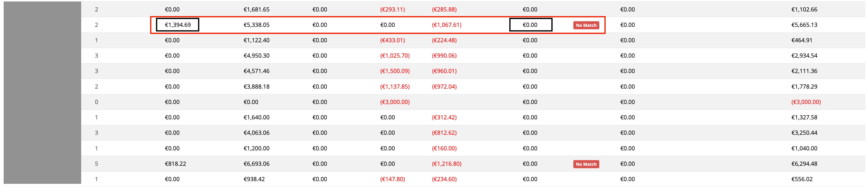The image size is (868, 187).
Task: Select the €818.22 amount cell
Action: [x=175, y=164]
